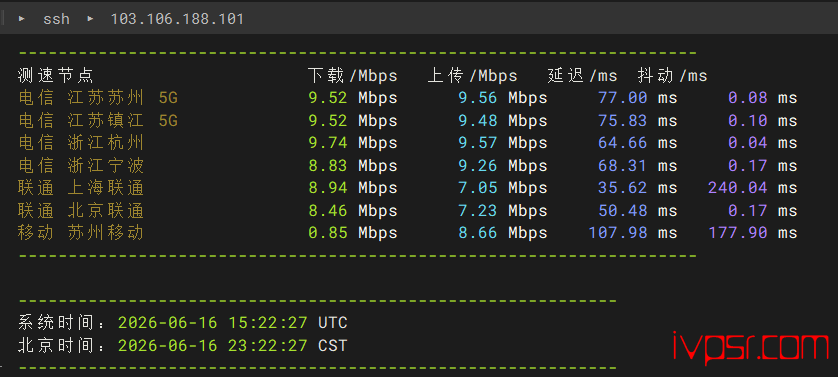Select the 电信 浙江宁波 node name
Viewport: 838px width, 377px height.
tap(81, 165)
